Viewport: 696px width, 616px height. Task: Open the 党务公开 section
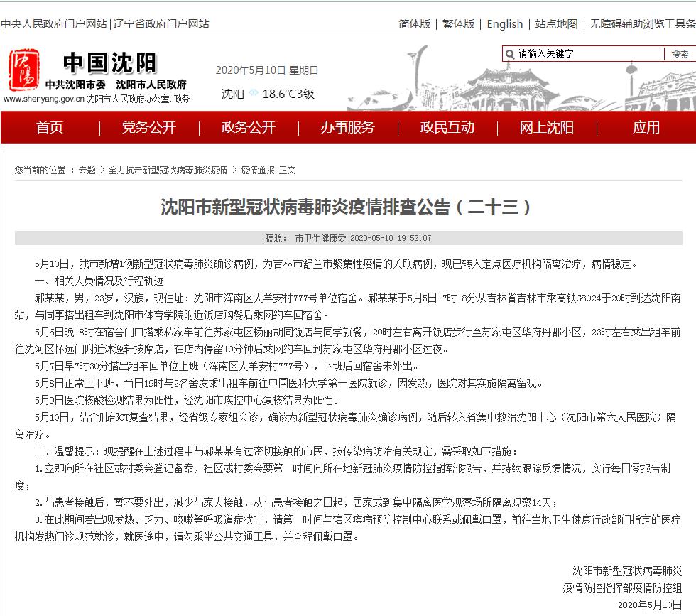click(x=148, y=128)
